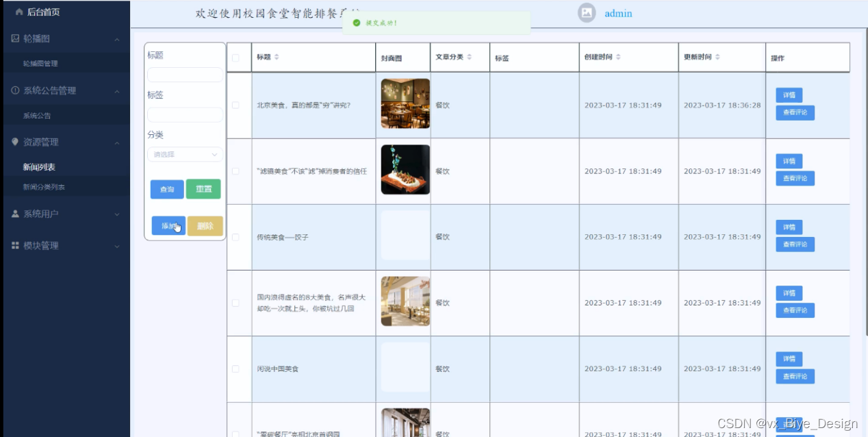Click 详情 for 国内浪得虚名的8大美食 row
The width and height of the screenshot is (868, 437).
click(x=789, y=292)
